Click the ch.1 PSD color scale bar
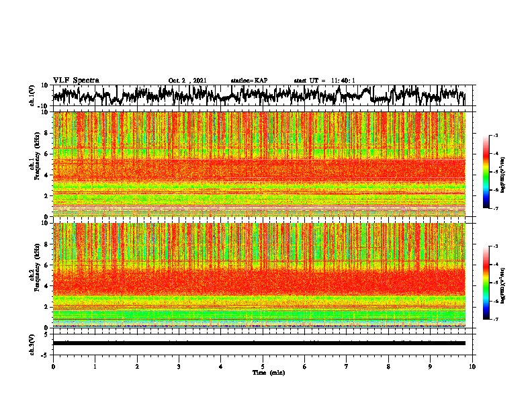 (x=486, y=172)
